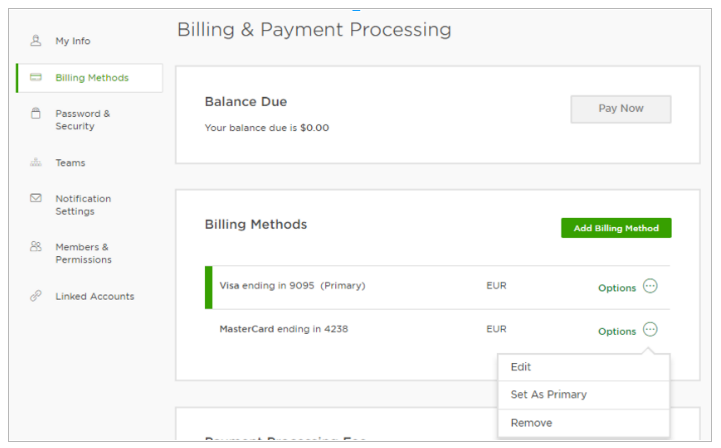Open the Password & Security text label

click(x=83, y=120)
